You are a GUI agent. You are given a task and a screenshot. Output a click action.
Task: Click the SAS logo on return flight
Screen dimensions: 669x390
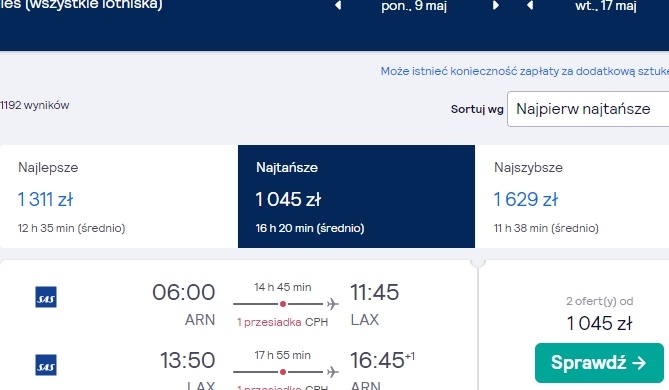point(46,365)
